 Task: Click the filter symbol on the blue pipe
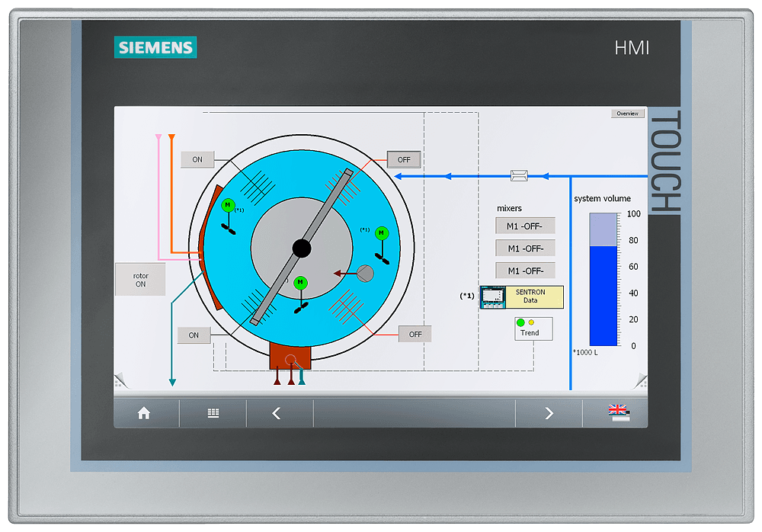pyautogui.click(x=520, y=175)
